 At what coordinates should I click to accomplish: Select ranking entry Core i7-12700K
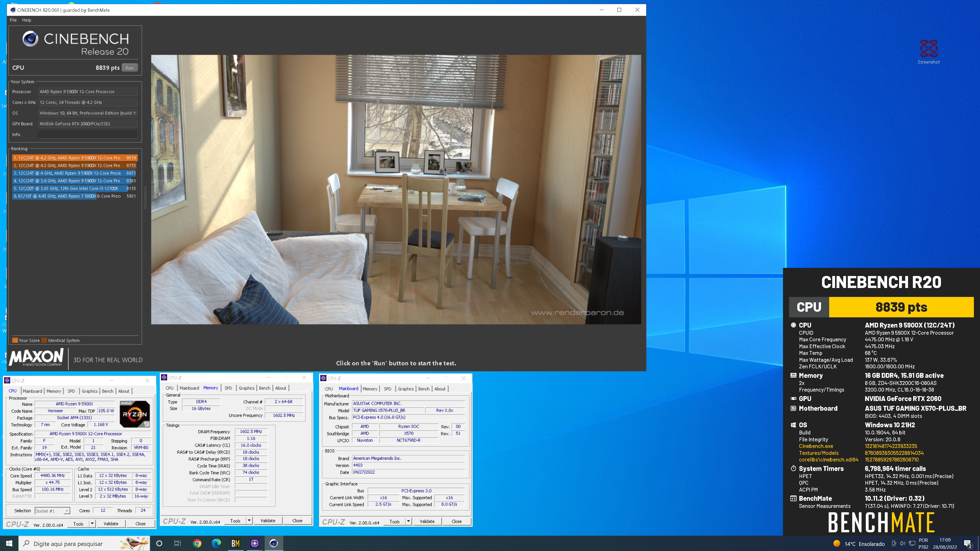[x=75, y=188]
